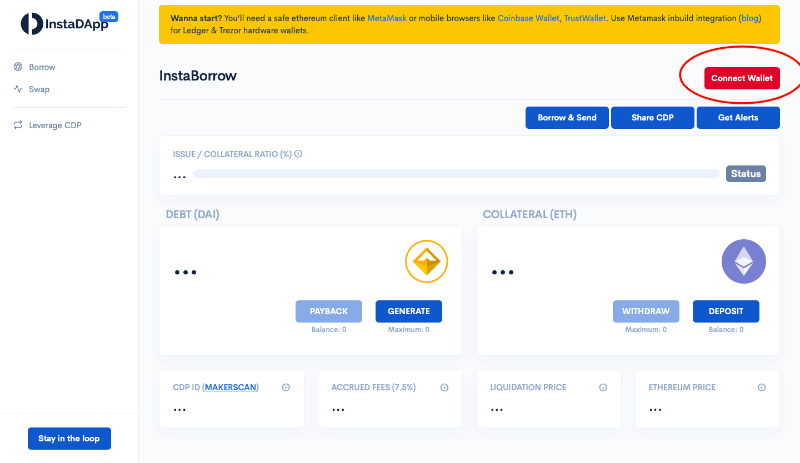Click info icon beside Issue/Collateral Ratio

[298, 154]
